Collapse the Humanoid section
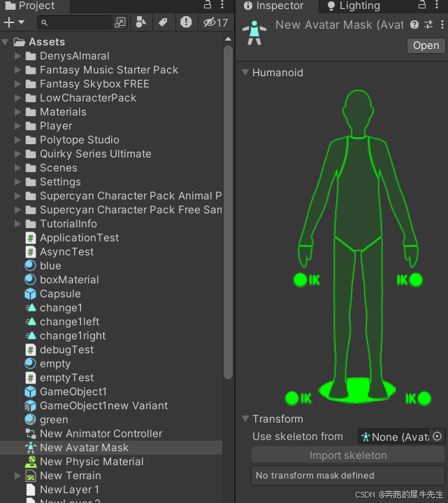This screenshot has height=503, width=448. [245, 73]
